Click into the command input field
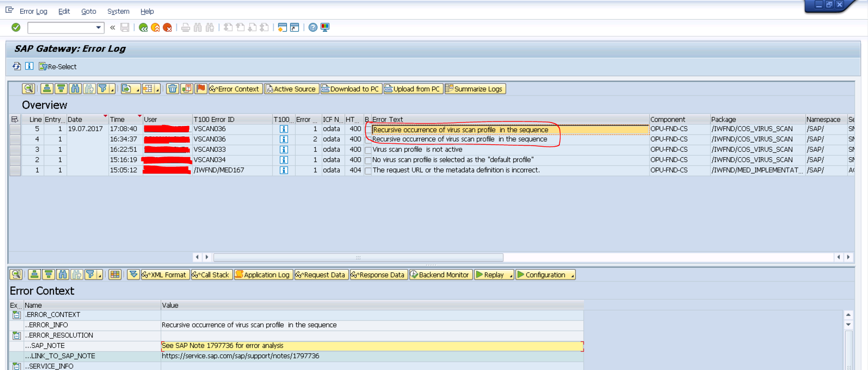Viewport: 868px width, 370px height. (61, 28)
